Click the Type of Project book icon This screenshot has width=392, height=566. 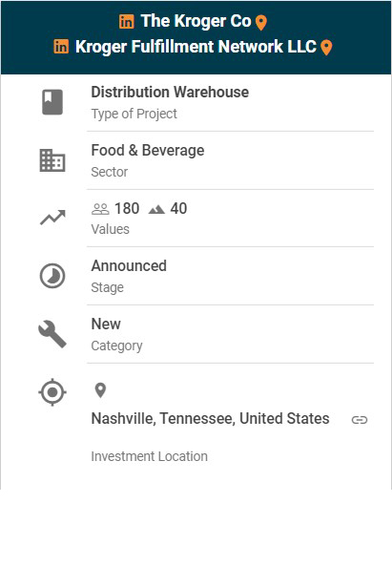[x=52, y=102]
